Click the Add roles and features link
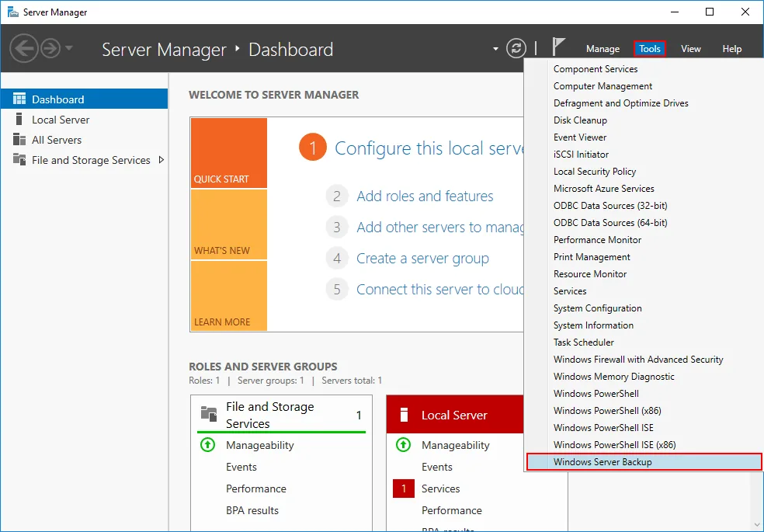Screen dimensions: 764x532 (425, 196)
